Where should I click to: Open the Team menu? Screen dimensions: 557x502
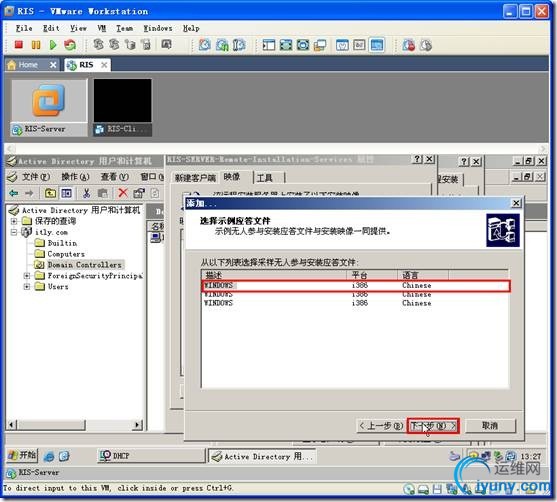coord(125,28)
